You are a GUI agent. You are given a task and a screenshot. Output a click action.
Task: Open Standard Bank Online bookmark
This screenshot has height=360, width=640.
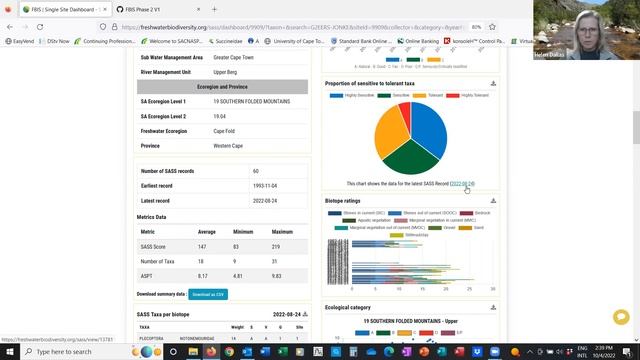(361, 41)
